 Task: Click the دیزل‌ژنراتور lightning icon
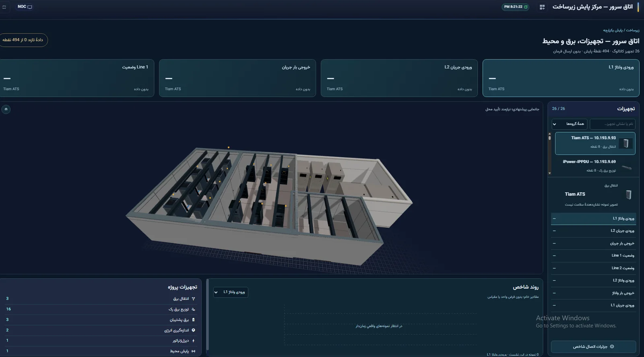194,341
